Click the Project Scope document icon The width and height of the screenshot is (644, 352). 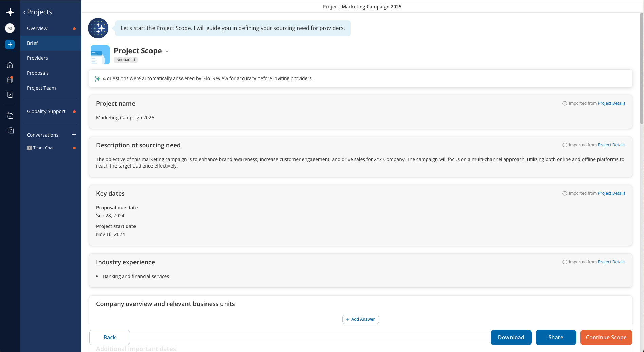(100, 55)
